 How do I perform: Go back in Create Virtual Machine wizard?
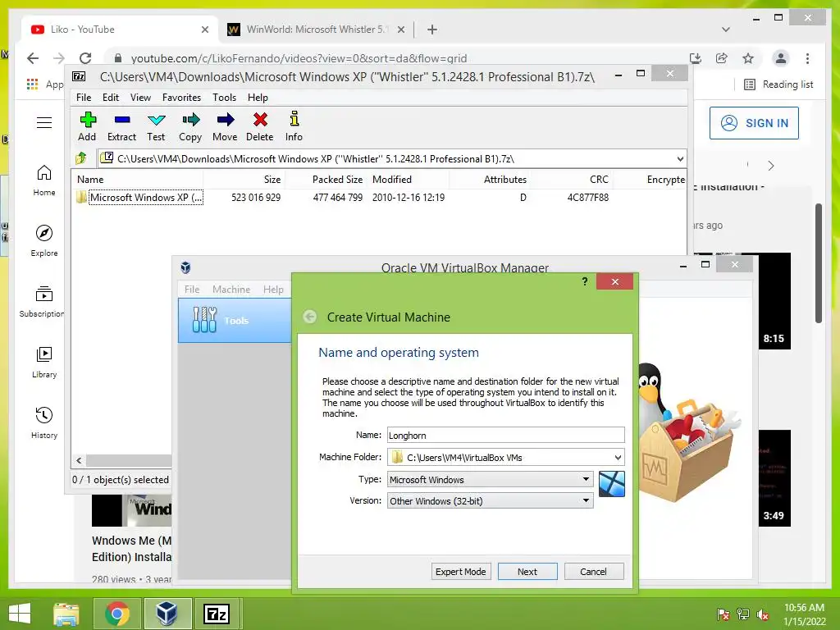(309, 317)
